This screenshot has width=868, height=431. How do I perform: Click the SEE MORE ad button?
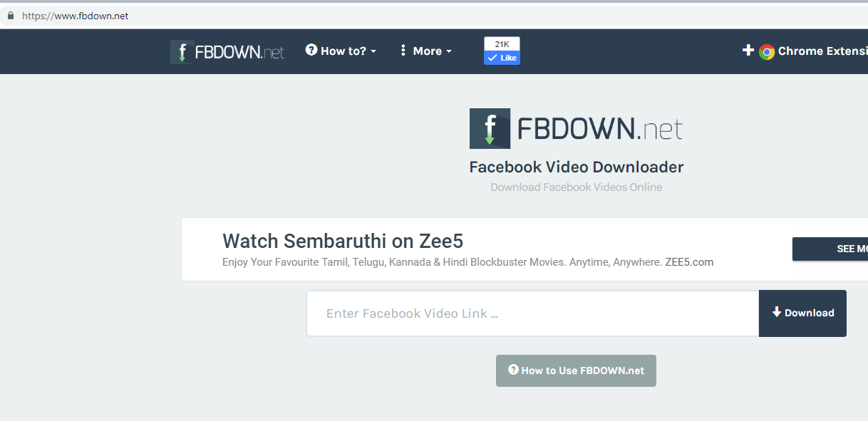(830, 249)
